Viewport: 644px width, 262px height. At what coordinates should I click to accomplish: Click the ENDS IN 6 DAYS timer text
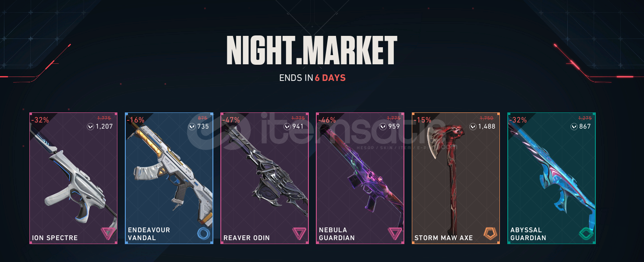[x=312, y=78]
